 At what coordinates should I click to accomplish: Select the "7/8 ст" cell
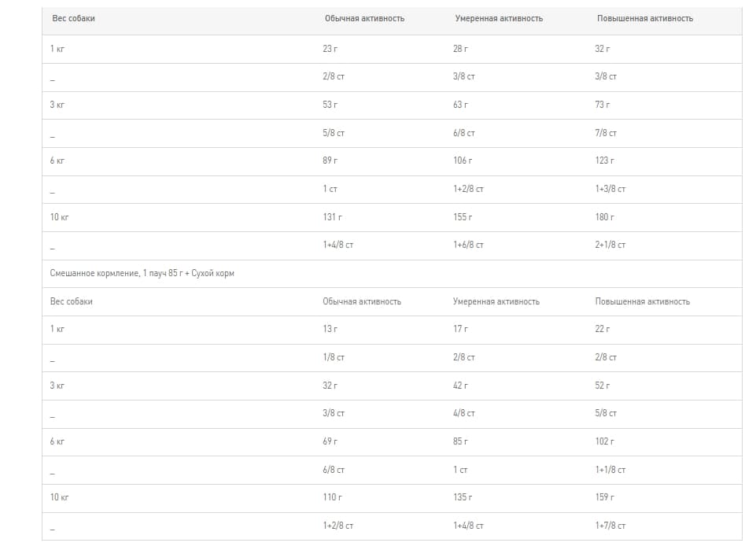606,133
